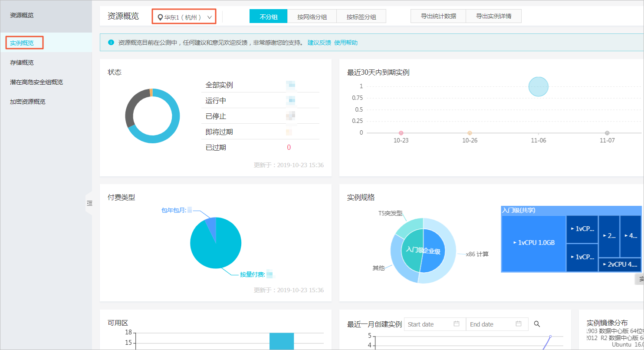Click the large bubble at 11-06 in expiry chart

pyautogui.click(x=539, y=86)
